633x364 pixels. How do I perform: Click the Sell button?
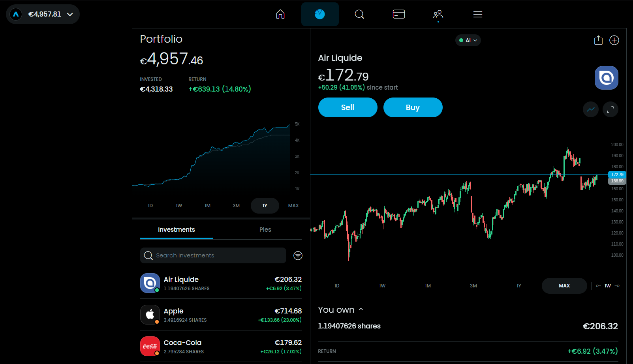tap(348, 107)
